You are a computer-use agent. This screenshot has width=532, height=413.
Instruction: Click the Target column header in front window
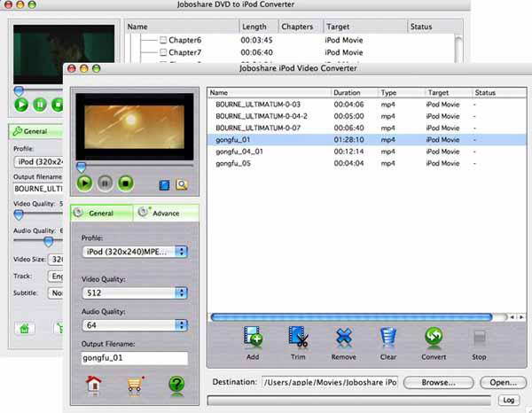pos(449,92)
